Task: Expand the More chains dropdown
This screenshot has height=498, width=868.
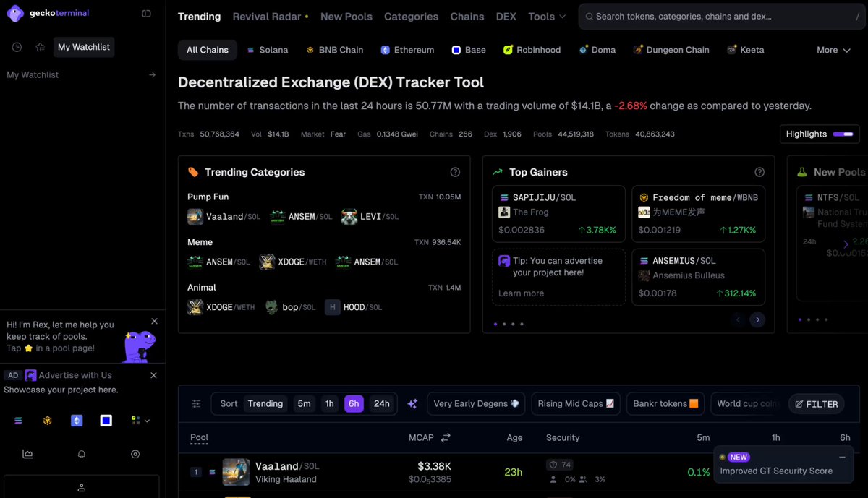Action: (x=833, y=50)
